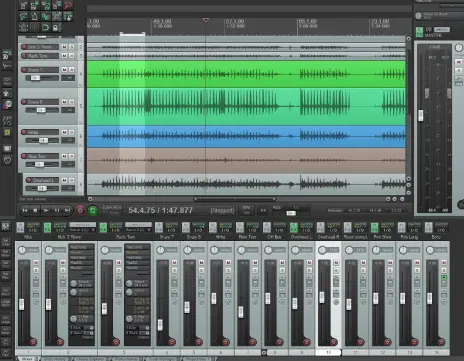Open the mixer options icon at mixer's left

click(6, 227)
